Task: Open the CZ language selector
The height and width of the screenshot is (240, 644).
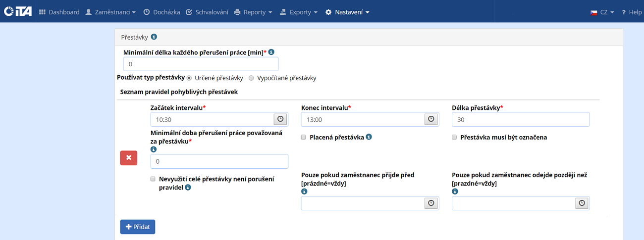Action: (602, 12)
